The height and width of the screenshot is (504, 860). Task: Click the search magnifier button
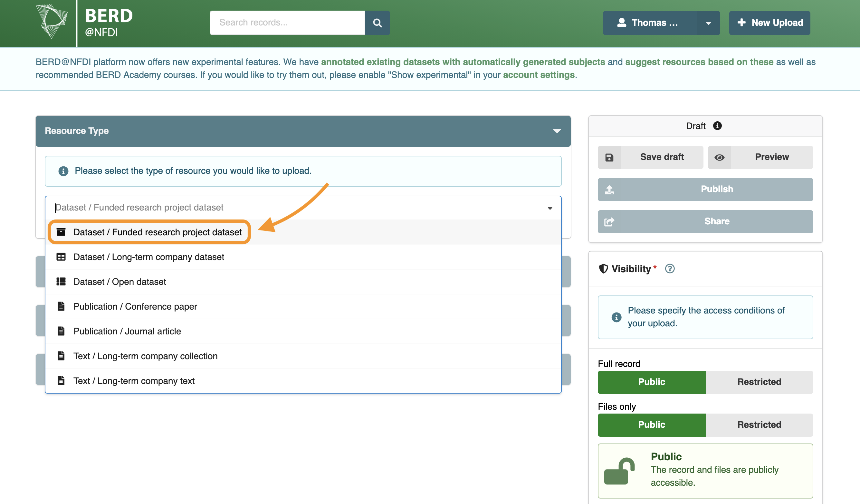click(x=377, y=23)
